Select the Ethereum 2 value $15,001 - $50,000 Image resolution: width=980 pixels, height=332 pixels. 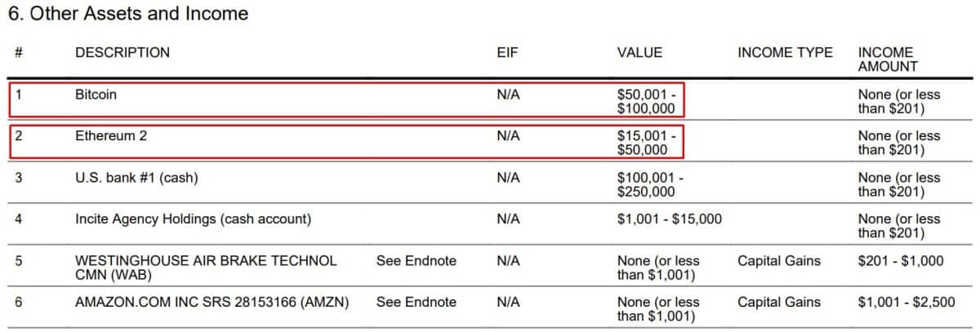click(x=647, y=143)
